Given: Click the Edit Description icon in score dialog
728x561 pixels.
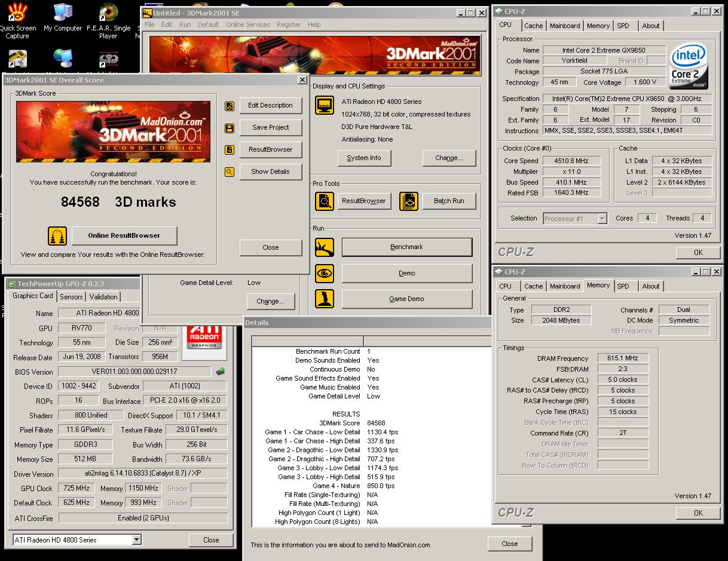Looking at the screenshot, I should pos(230,106).
